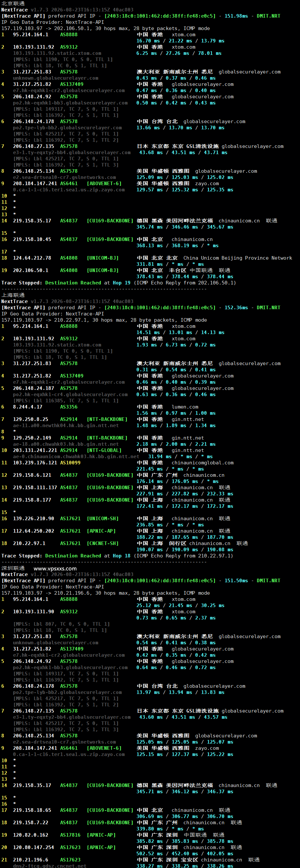Click the 221.45 ms latency value
This screenshot has width=300, height=868.
point(150,469)
